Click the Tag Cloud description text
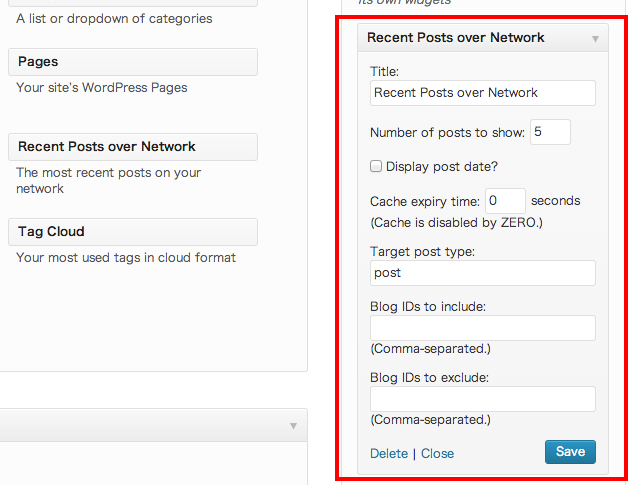 coord(126,258)
